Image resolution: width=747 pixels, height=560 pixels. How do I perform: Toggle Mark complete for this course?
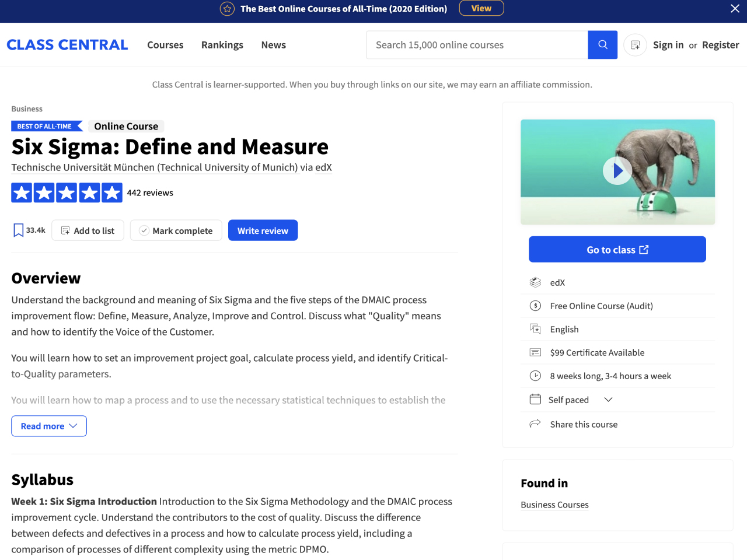(176, 230)
